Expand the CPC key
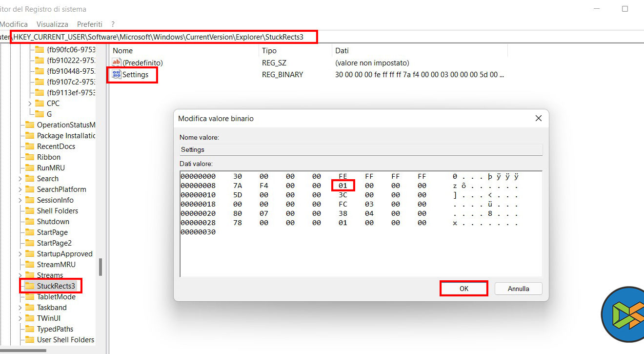 pos(30,104)
